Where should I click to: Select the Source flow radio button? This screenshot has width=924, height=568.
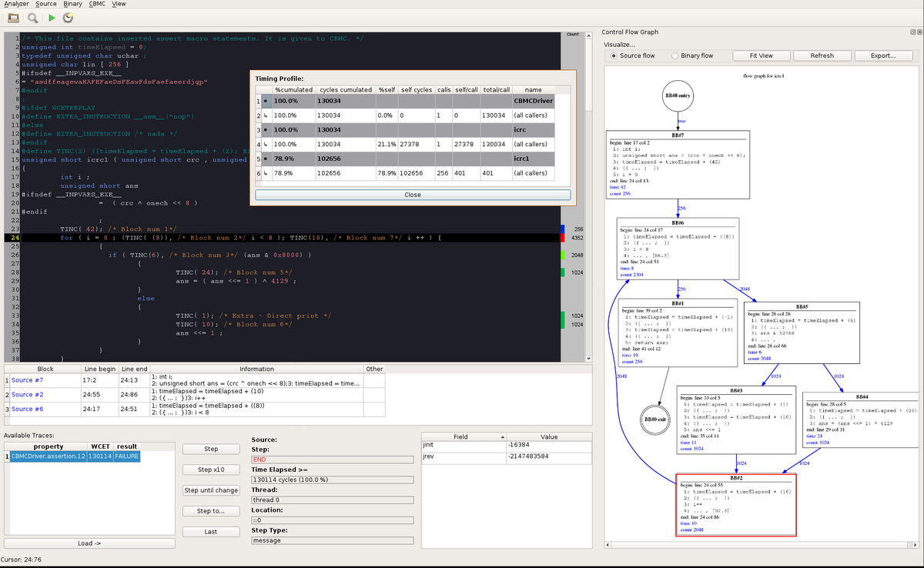(x=613, y=55)
